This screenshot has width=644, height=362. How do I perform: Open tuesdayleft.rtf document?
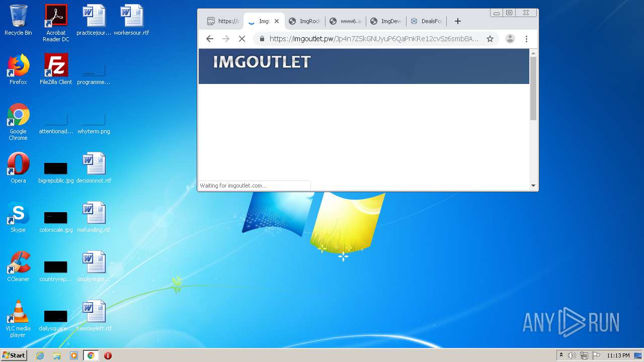(x=94, y=316)
